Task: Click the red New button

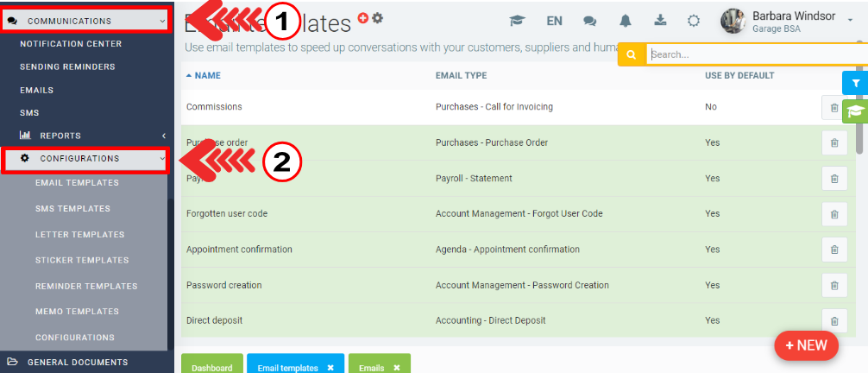Action: pos(806,345)
